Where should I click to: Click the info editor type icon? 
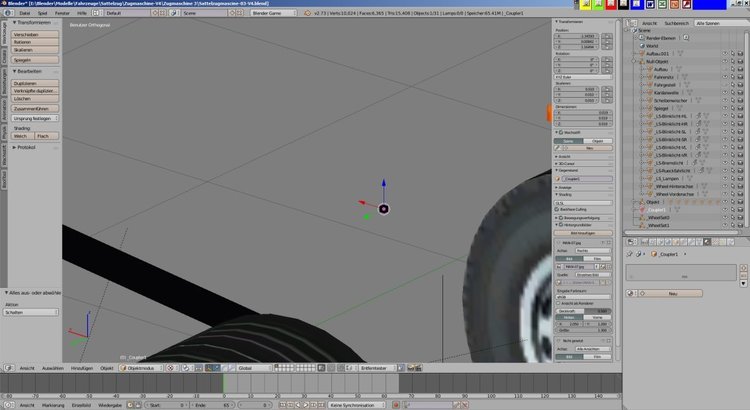[8, 13]
